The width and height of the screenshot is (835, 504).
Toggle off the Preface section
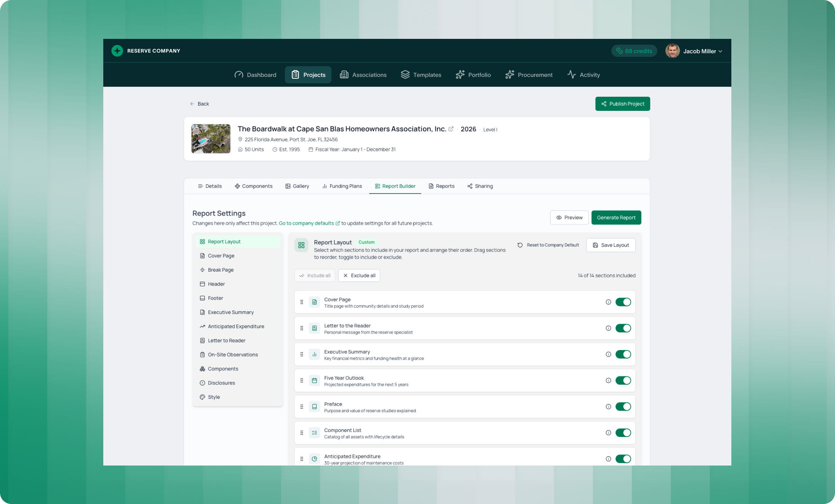pos(623,407)
